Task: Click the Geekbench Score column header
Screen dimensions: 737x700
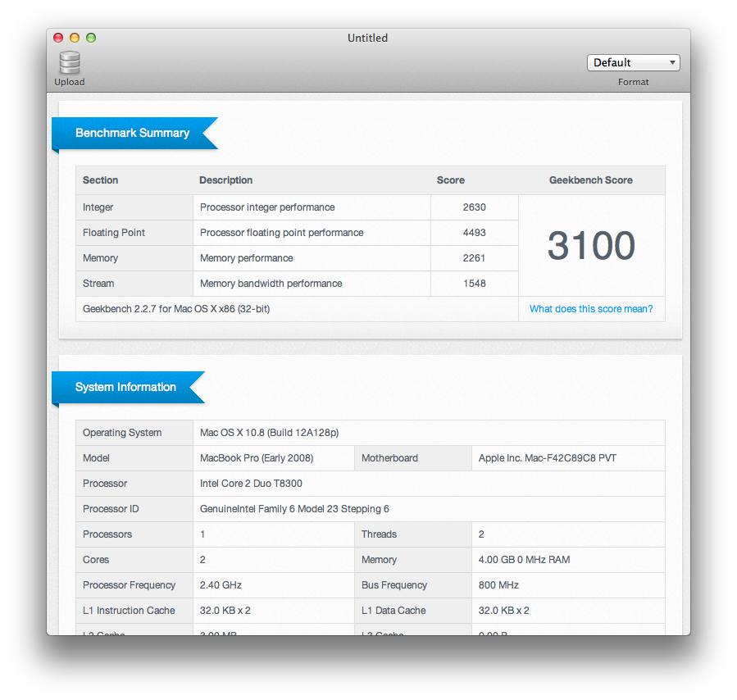Action: coord(591,180)
